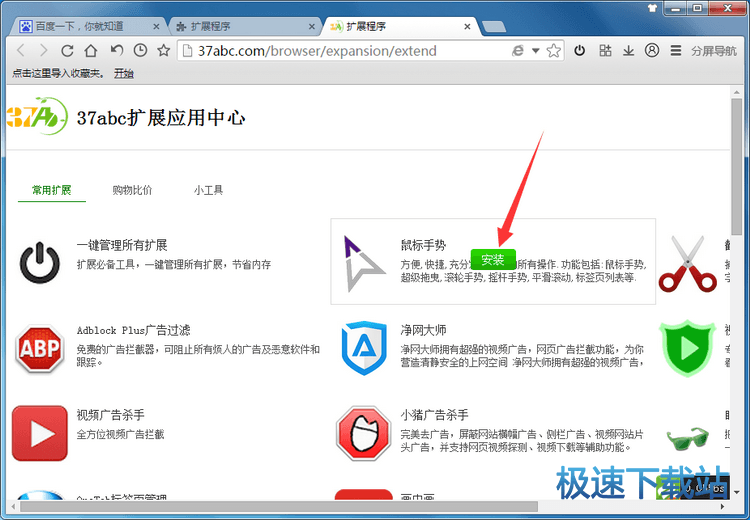Click the green sunglasses extension icon

pos(688,438)
